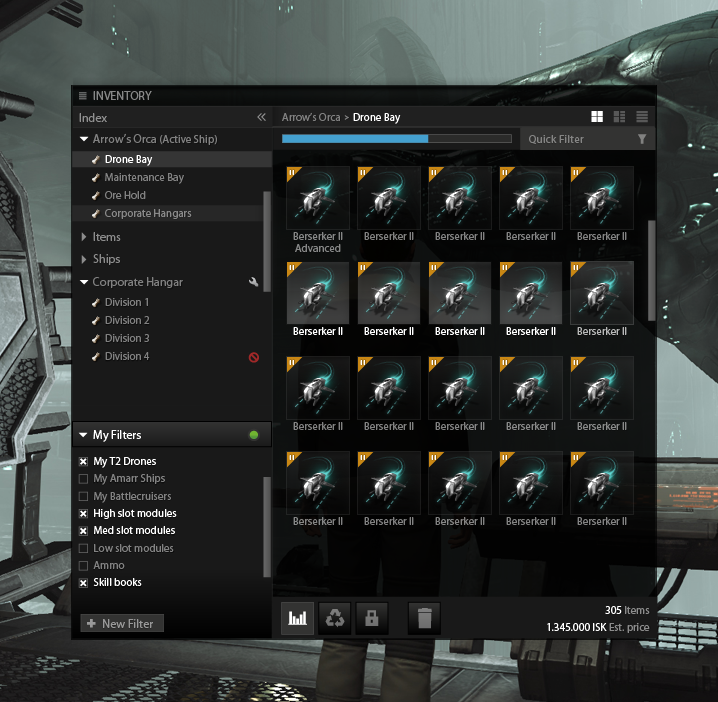Click the Corporate Hangars row icon
Screen dimensions: 718x702
96,213
